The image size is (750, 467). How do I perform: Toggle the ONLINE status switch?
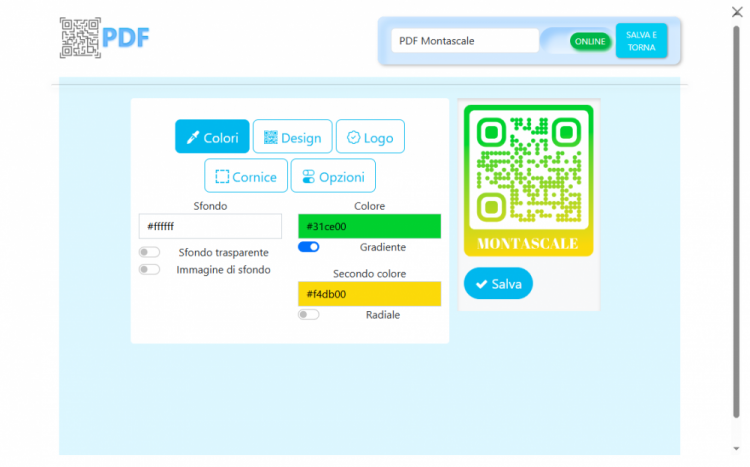coord(589,41)
